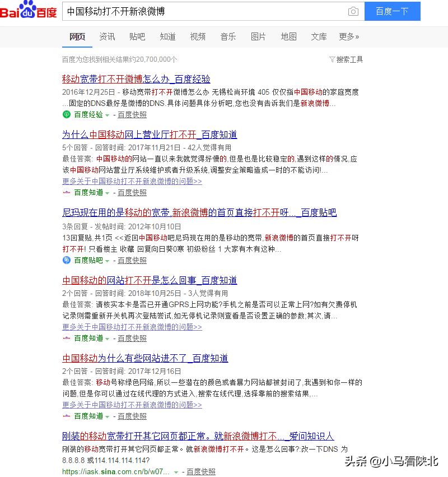Click the 百度贴吧 source icon
The width and height of the screenshot is (448, 477).
(x=67, y=260)
